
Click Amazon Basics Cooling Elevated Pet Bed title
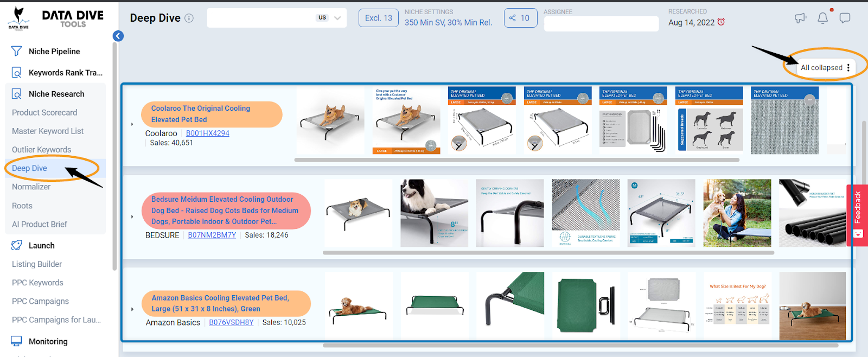(226, 303)
